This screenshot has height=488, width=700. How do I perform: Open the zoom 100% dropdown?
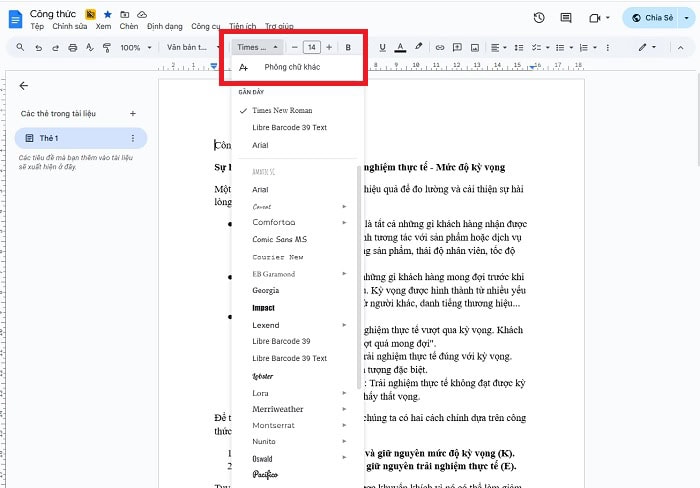pos(134,47)
